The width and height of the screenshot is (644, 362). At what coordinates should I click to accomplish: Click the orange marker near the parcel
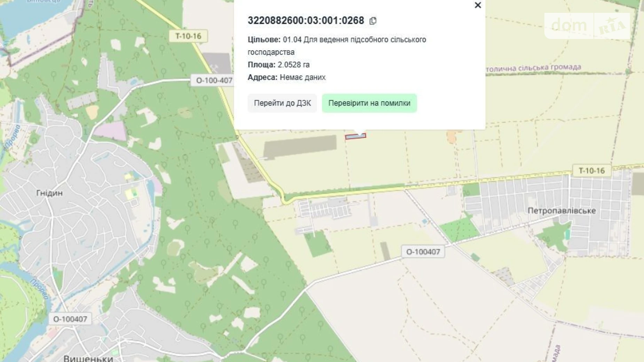451,137
